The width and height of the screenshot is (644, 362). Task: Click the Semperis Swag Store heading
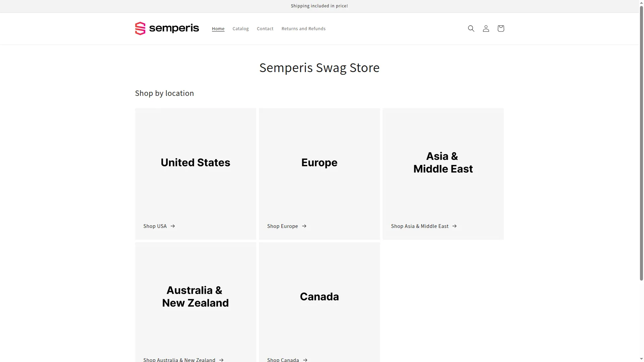click(319, 67)
